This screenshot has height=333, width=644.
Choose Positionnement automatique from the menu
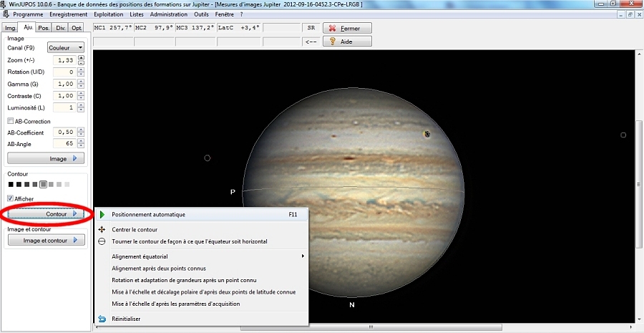coord(201,214)
